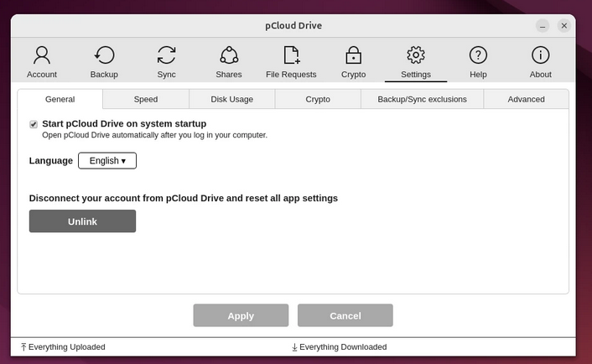Switch to the Advanced tab

click(x=526, y=99)
